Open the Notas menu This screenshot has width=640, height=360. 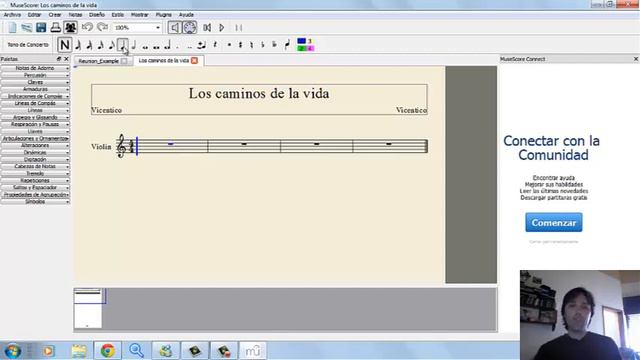(x=75, y=15)
